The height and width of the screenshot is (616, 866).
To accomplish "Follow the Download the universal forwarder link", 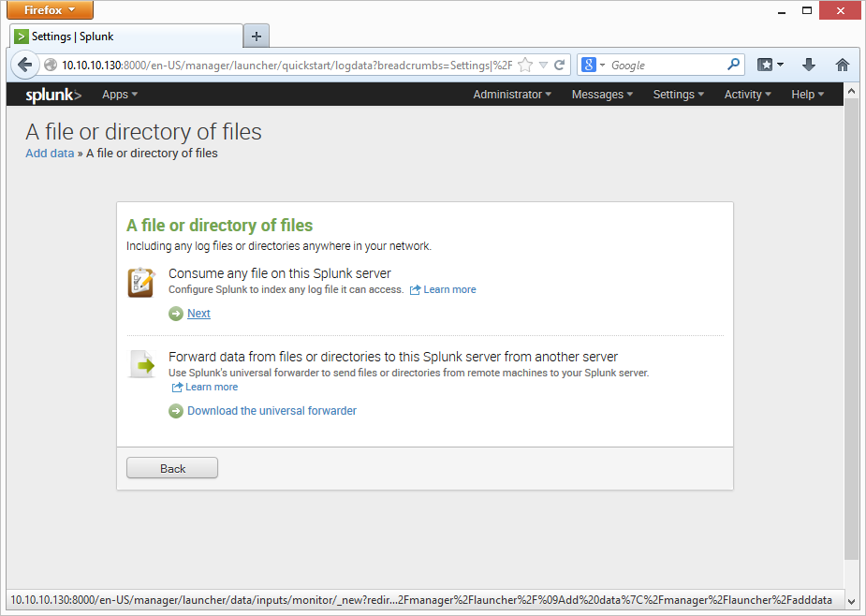I will point(272,410).
